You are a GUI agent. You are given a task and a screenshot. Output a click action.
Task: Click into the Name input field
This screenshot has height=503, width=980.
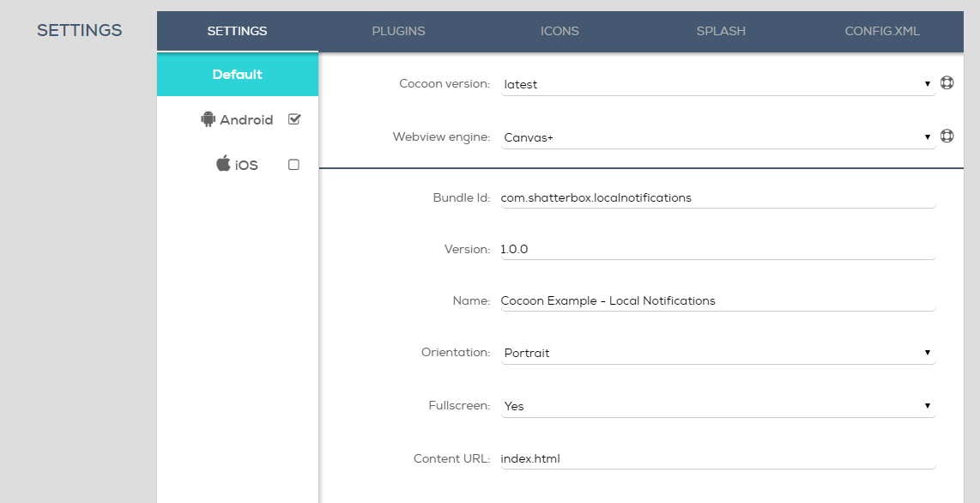click(717, 300)
